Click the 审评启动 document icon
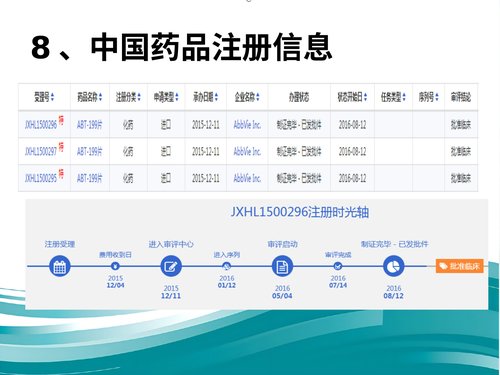 point(282,266)
